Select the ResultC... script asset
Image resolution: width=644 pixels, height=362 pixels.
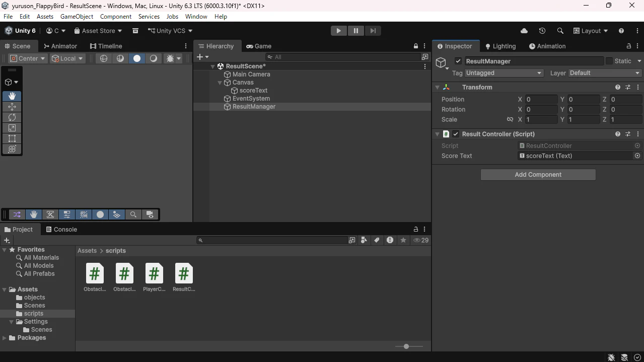point(184,277)
